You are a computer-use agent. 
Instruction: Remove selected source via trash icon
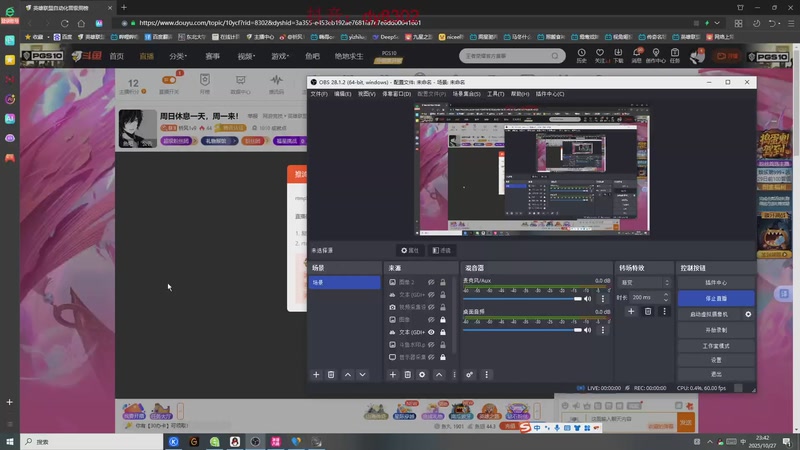tap(407, 374)
